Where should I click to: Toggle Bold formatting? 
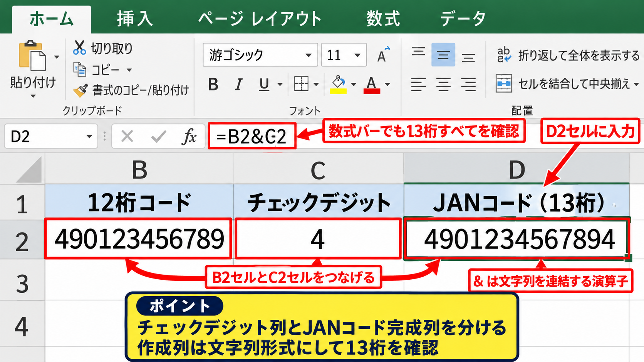(213, 84)
